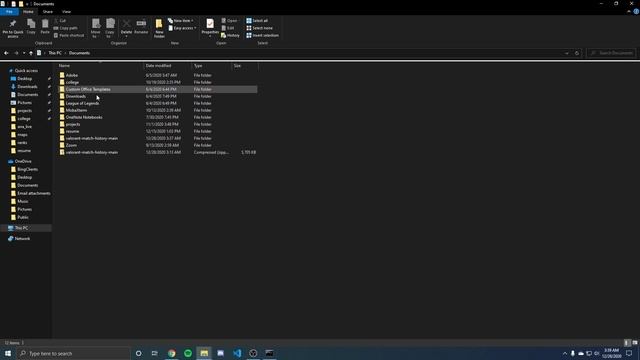Click Edit in Open group
Image resolution: width=640 pixels, height=360 pixels.
[228, 28]
